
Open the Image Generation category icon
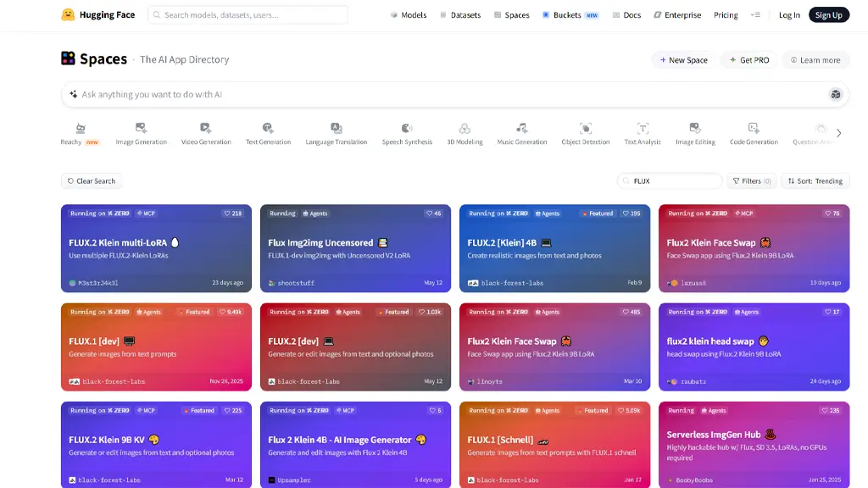141,129
